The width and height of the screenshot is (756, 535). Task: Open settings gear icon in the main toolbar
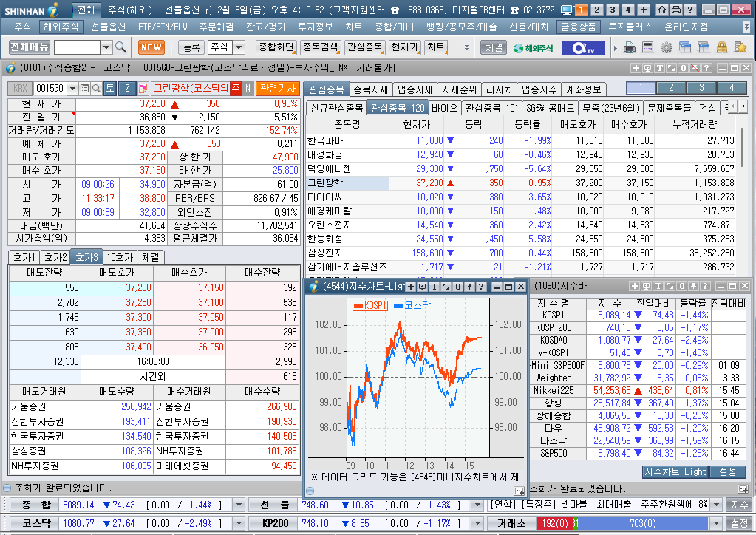click(x=667, y=47)
